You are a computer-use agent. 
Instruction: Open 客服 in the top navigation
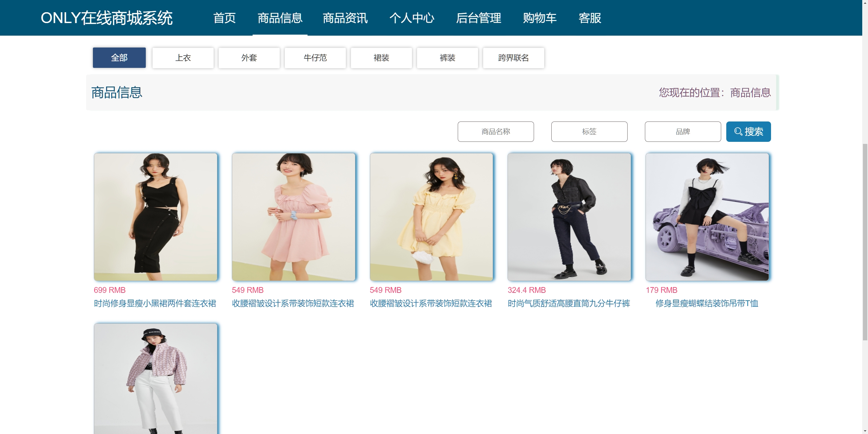pos(590,18)
